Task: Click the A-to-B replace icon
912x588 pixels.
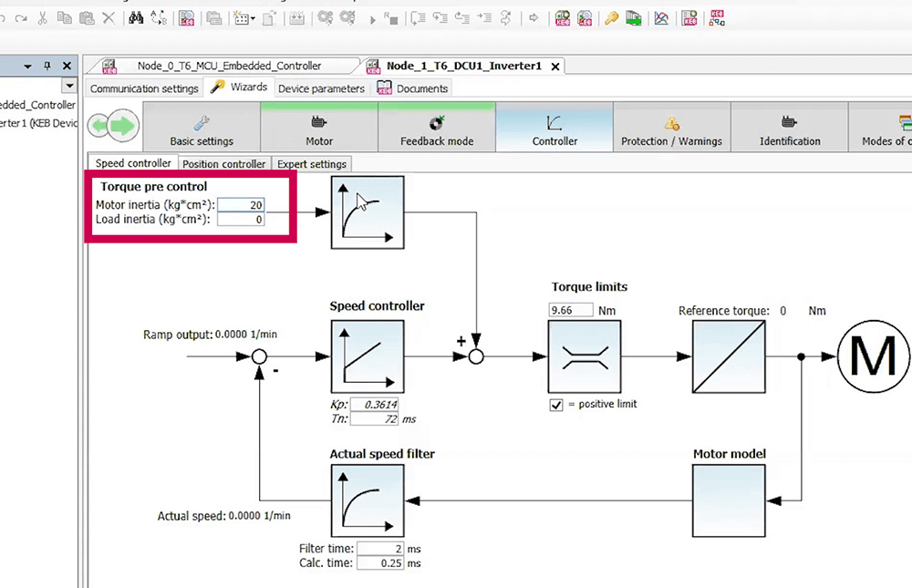Action: tap(159, 18)
